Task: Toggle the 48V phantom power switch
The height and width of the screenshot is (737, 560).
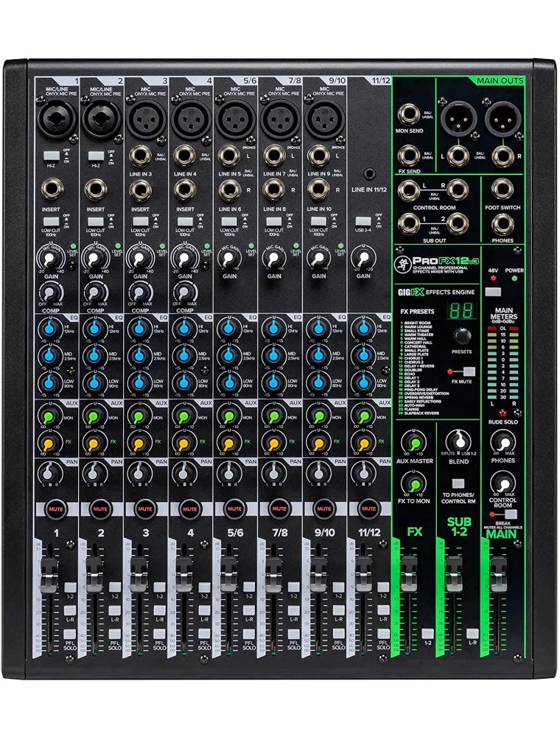Action: tap(493, 291)
